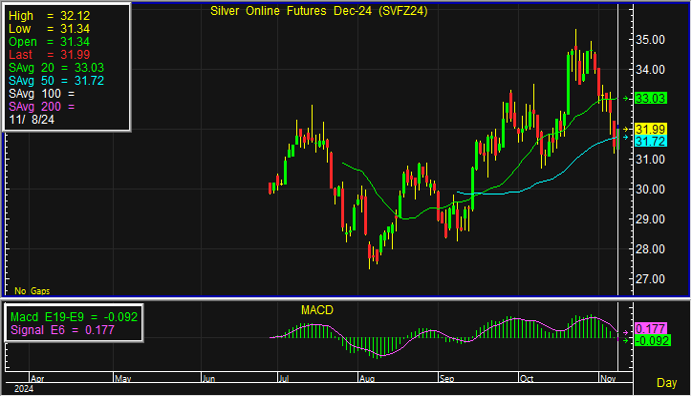This screenshot has width=692, height=397.
Task: Click the Macd E19-E9 = -0.092 legend
Action: pos(74,317)
